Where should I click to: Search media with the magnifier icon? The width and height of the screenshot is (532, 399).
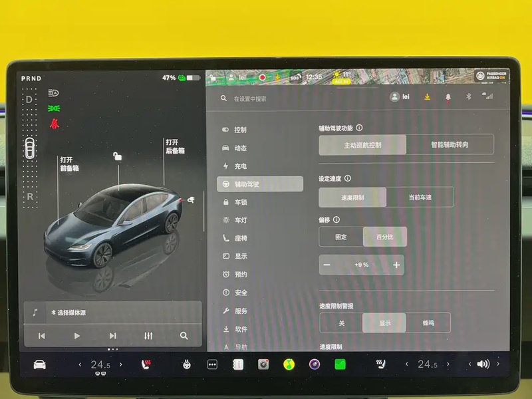point(184,336)
